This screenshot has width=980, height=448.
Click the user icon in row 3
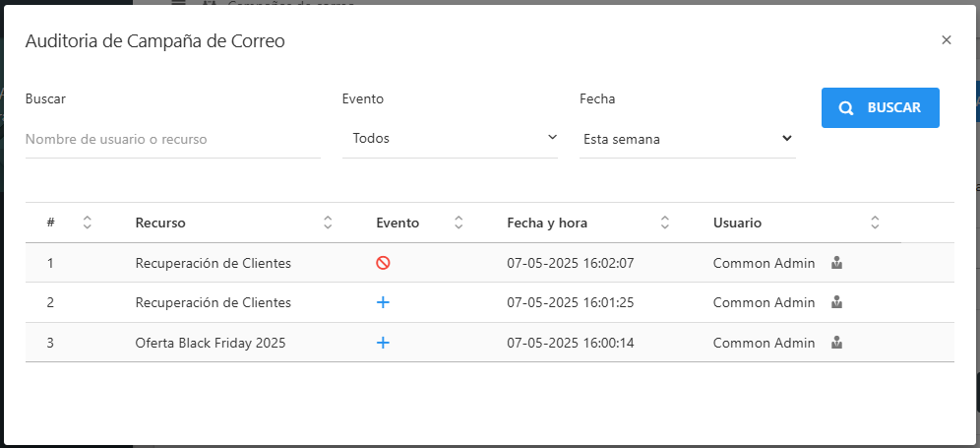836,343
